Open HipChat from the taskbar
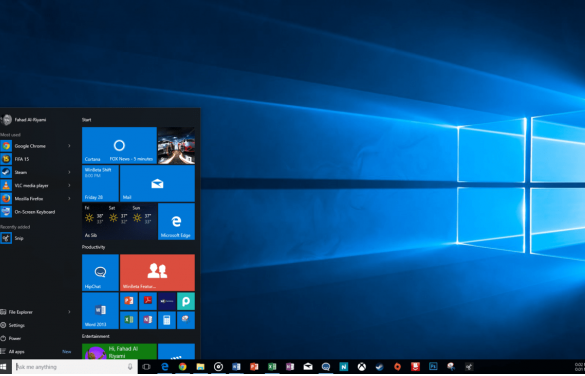The width and height of the screenshot is (585, 376). point(326,367)
